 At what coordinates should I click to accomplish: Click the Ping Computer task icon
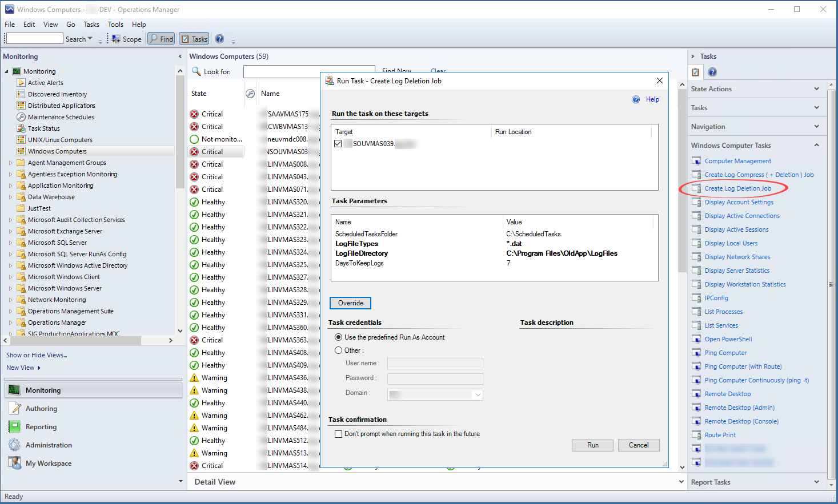(696, 353)
